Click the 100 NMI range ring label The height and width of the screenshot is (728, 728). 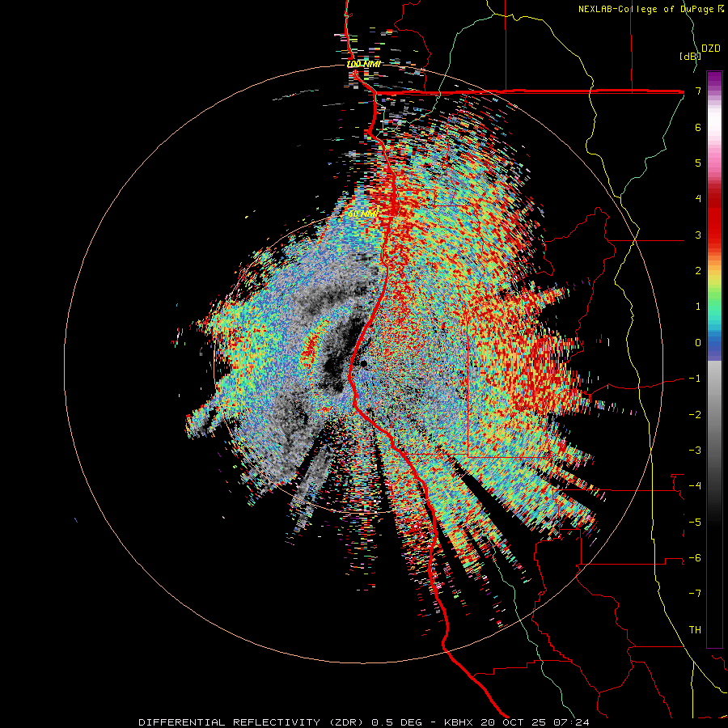(x=364, y=64)
